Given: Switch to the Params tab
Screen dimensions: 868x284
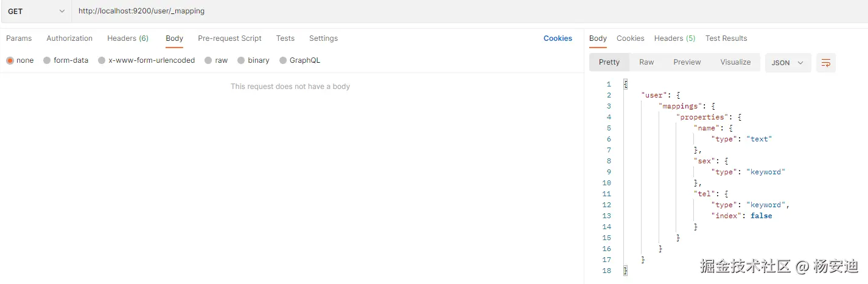Looking at the screenshot, I should 19,38.
